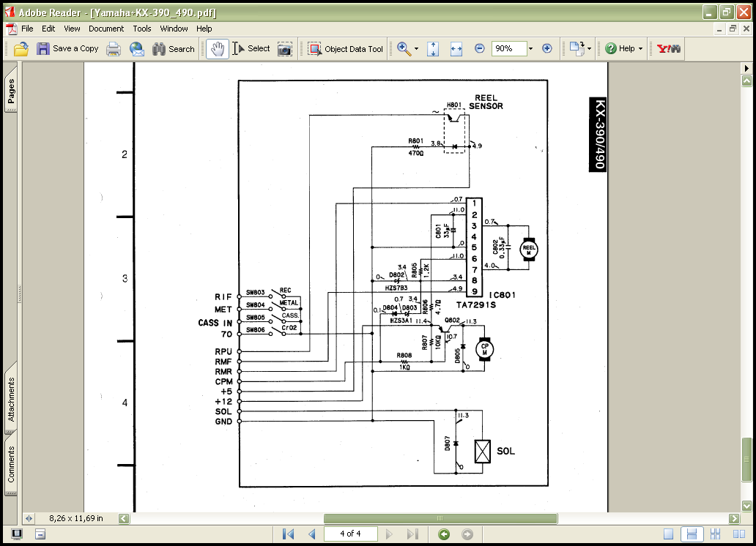Click the vertical scrollbar down arrow

[746, 506]
